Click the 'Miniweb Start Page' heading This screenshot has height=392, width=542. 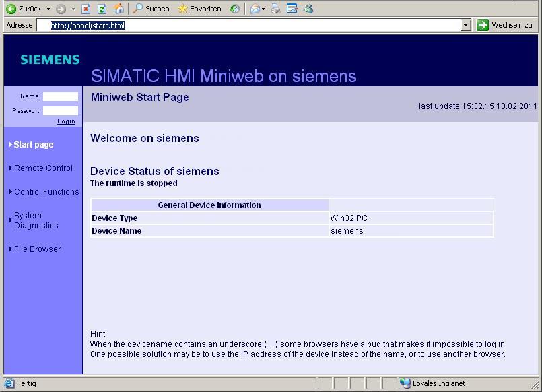139,97
